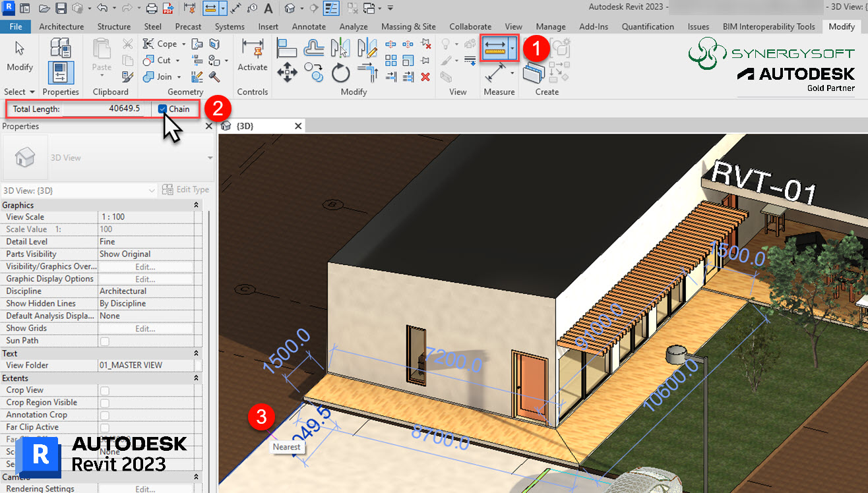Click the Total Length value field
Screen dimensions: 868x493
tap(103, 109)
